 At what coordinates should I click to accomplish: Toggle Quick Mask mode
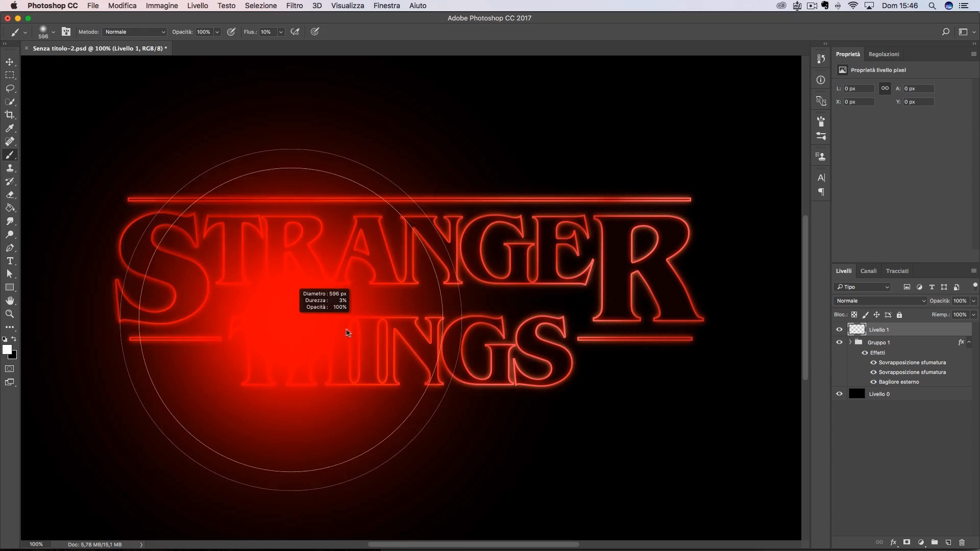[10, 369]
